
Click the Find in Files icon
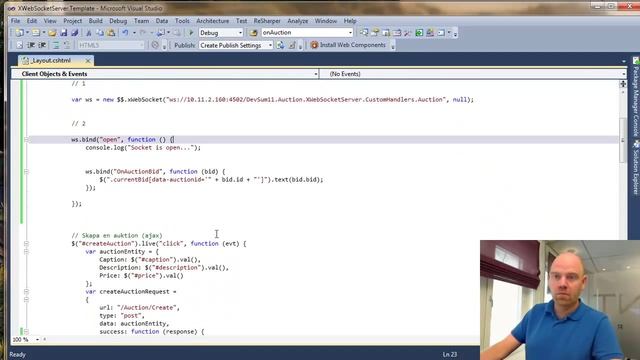[x=253, y=33]
